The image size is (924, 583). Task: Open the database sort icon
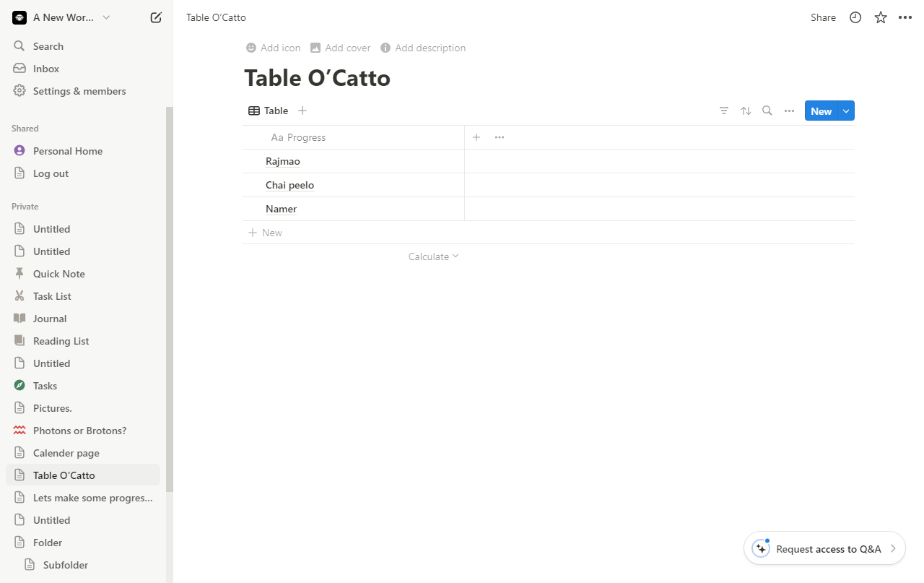pos(746,111)
